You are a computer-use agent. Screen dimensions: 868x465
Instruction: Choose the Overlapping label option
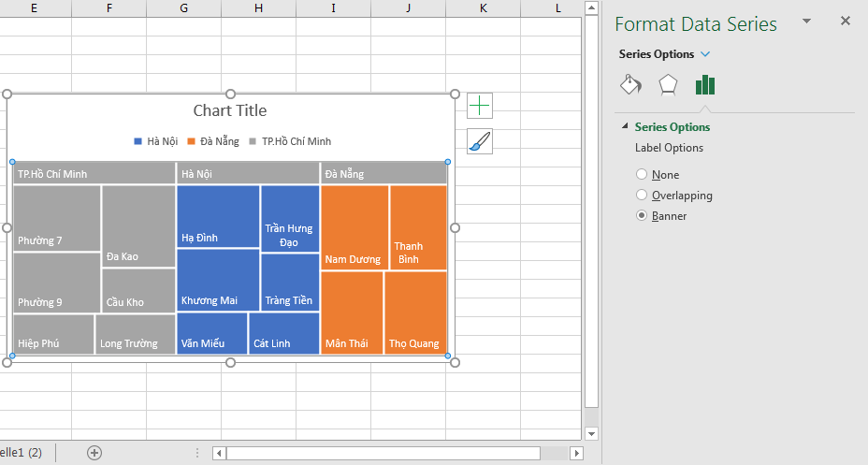[x=642, y=196]
